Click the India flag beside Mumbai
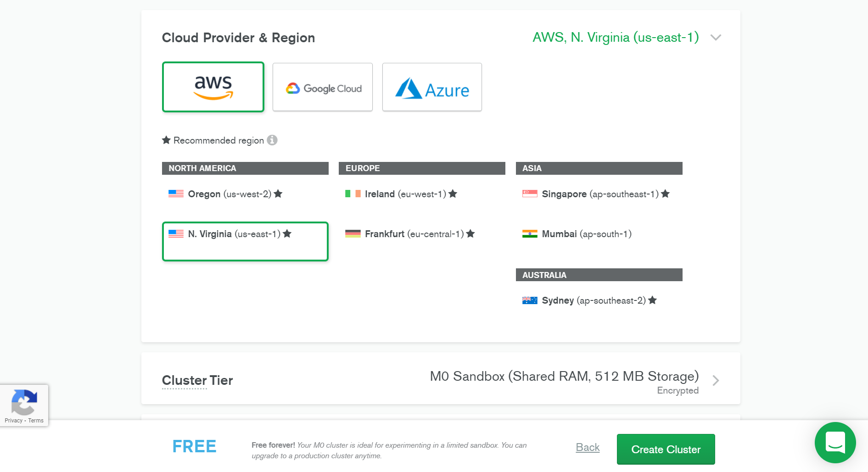This screenshot has width=868, height=472. point(530,234)
